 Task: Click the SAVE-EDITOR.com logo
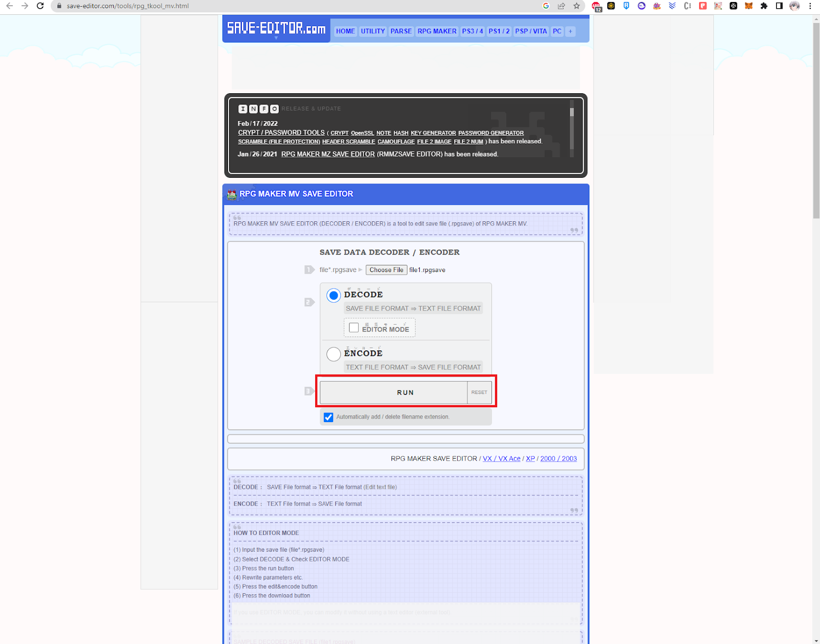tap(276, 28)
